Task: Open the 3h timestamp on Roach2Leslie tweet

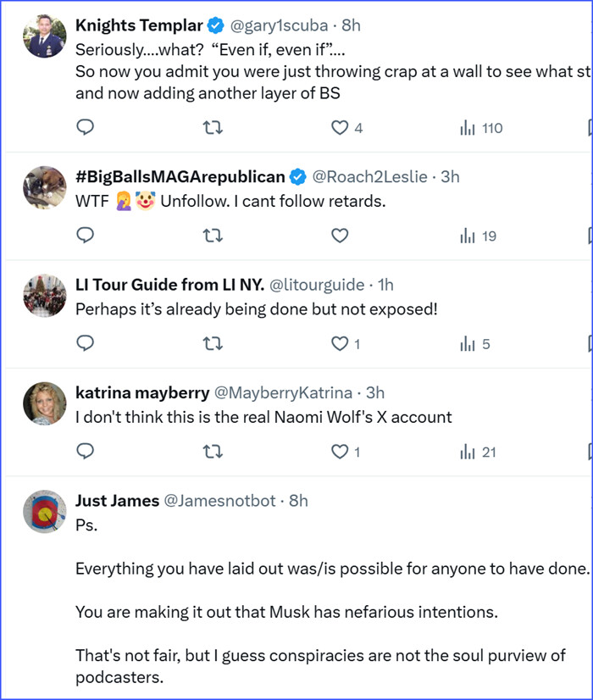Action: pyautogui.click(x=450, y=176)
